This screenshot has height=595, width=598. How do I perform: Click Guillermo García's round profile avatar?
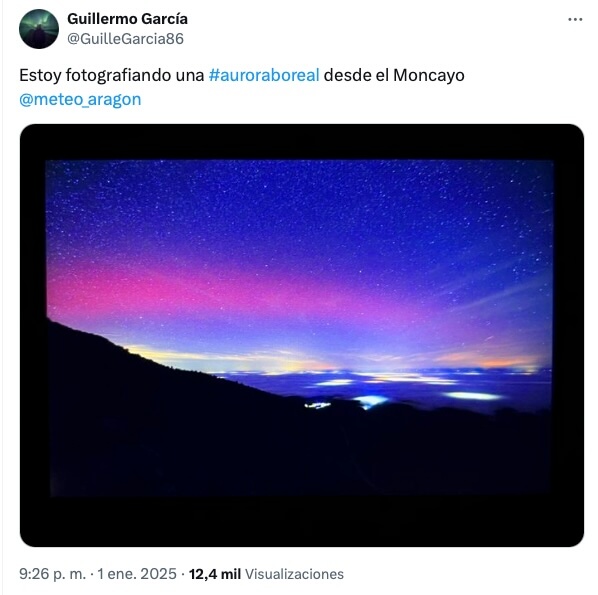point(39,29)
